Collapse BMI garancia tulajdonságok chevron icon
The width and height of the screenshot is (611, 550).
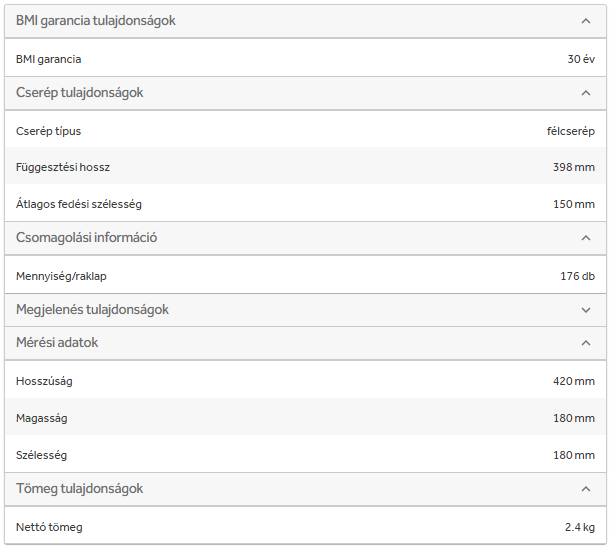pyautogui.click(x=586, y=21)
